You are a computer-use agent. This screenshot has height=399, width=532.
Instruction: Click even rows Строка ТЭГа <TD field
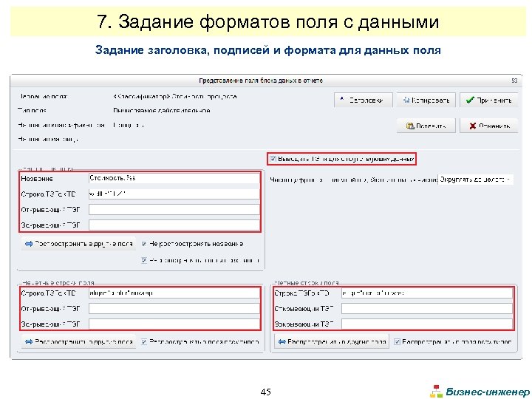(x=427, y=293)
